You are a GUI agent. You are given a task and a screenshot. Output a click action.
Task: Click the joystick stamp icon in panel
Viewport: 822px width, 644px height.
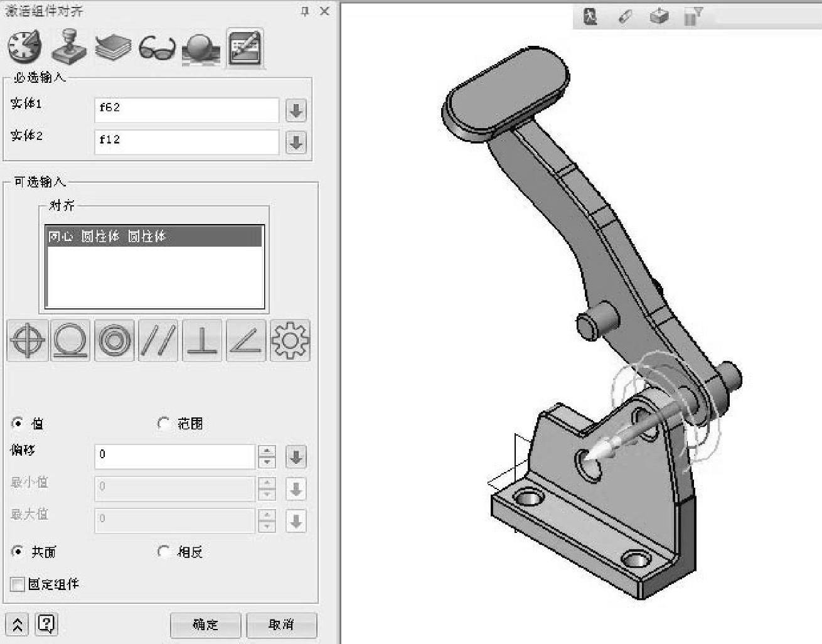tap(68, 46)
